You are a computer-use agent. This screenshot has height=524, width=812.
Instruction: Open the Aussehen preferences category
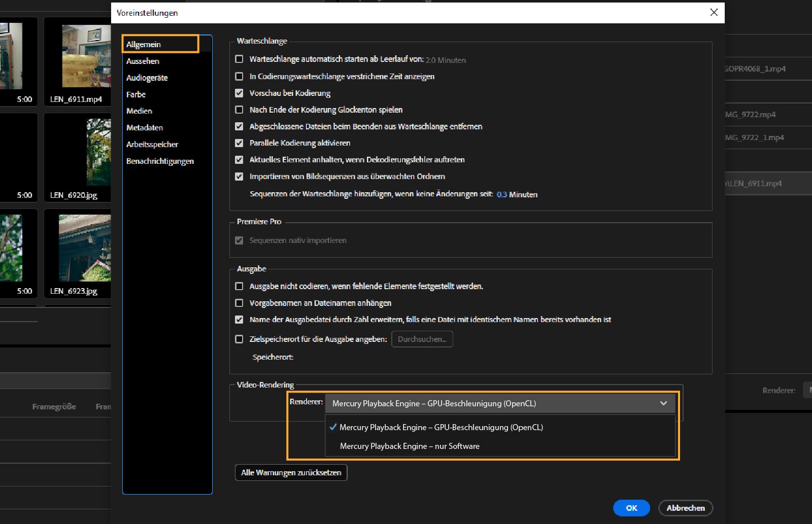143,61
